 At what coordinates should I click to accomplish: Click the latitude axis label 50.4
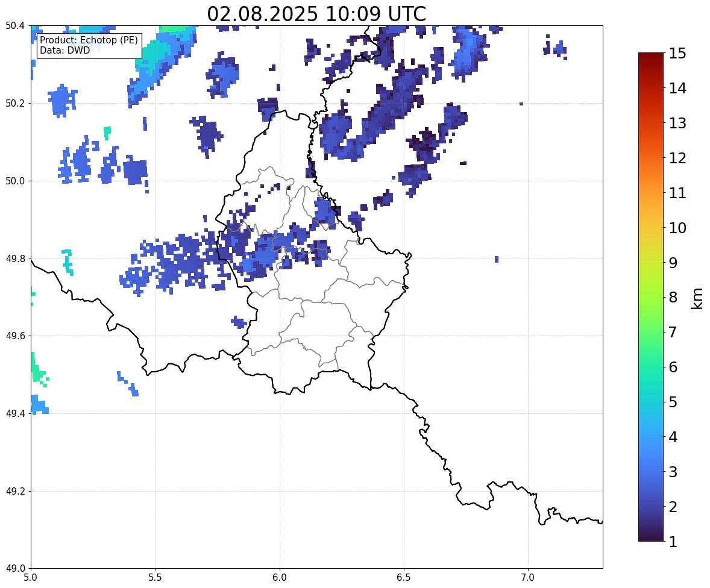click(15, 26)
